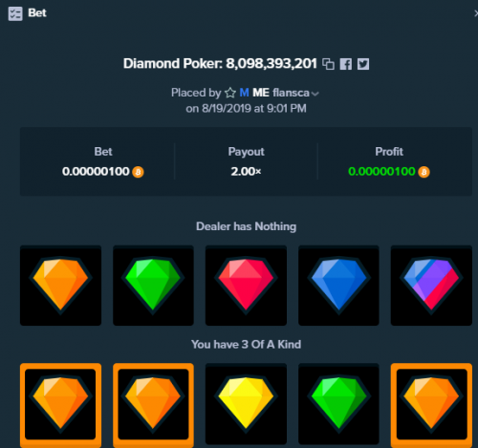The width and height of the screenshot is (478, 448).
Task: Select the player's yellow diamond card
Action: [246, 404]
